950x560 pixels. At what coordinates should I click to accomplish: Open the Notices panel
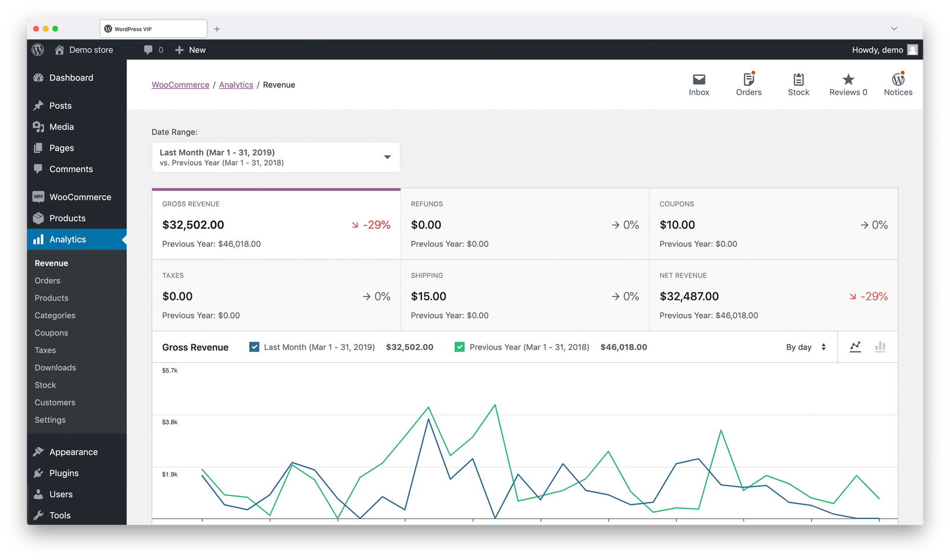click(x=898, y=84)
